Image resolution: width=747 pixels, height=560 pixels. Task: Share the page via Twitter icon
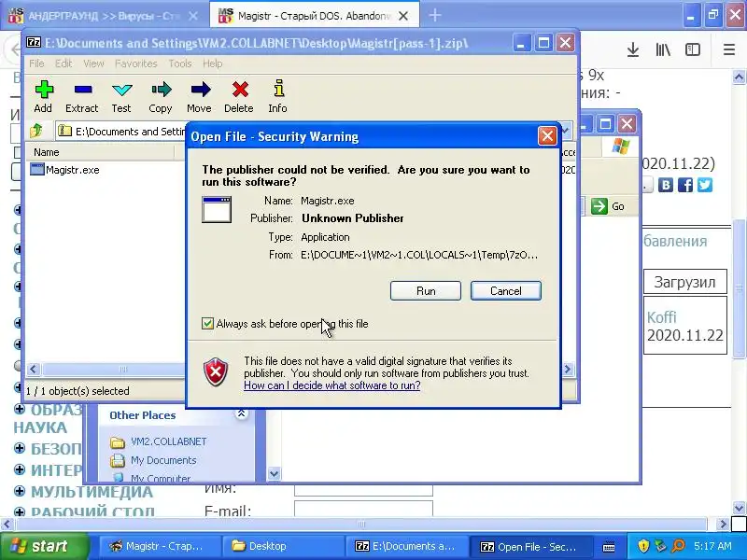coord(705,185)
